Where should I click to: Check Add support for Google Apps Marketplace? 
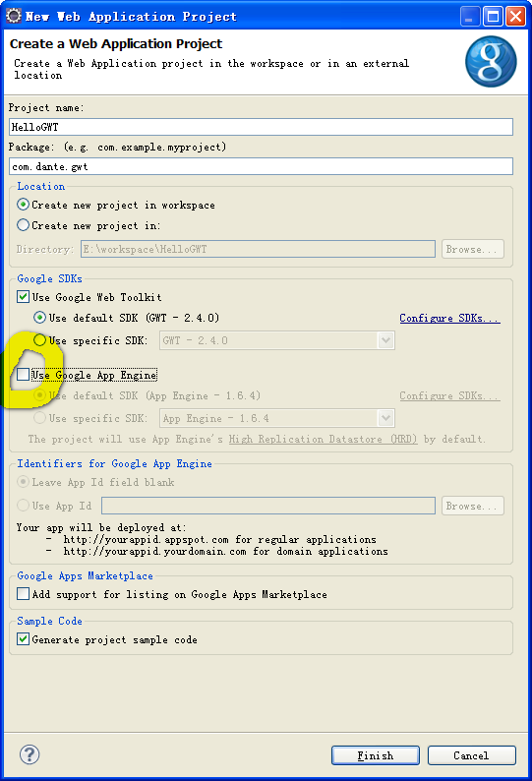click(23, 594)
